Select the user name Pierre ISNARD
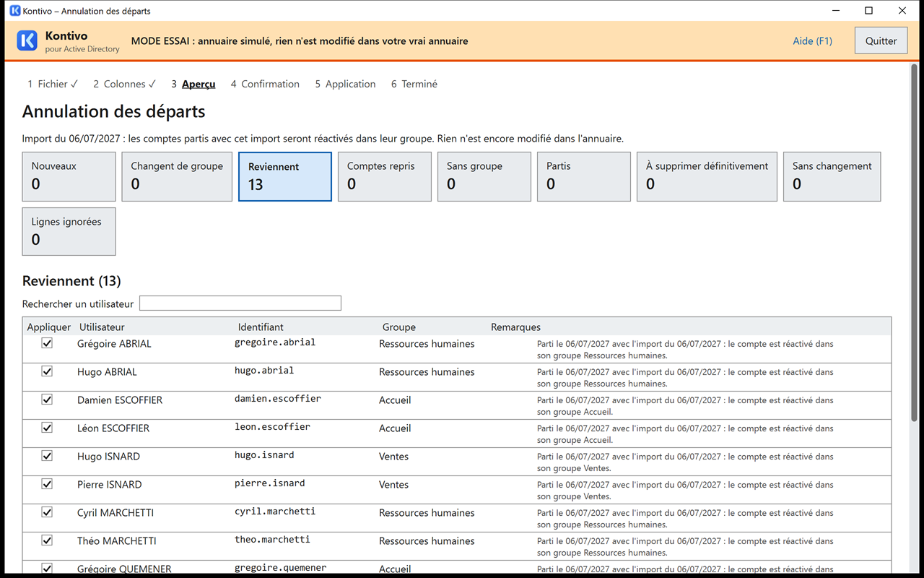Image resolution: width=924 pixels, height=578 pixels. (x=109, y=485)
